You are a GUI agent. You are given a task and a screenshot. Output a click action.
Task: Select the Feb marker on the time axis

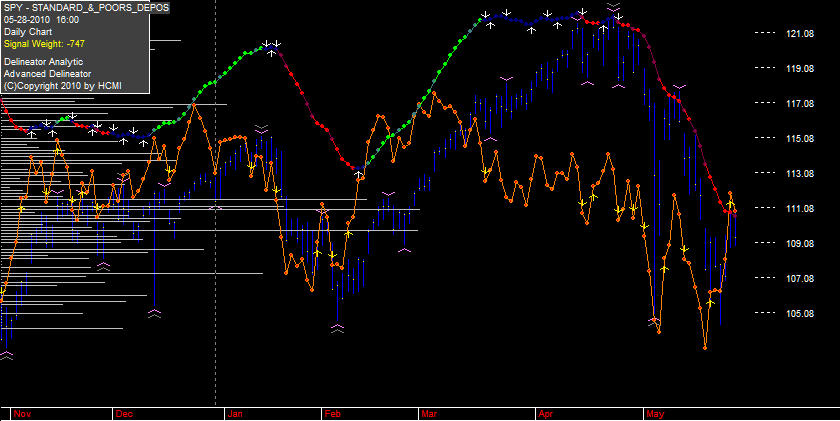(333, 414)
